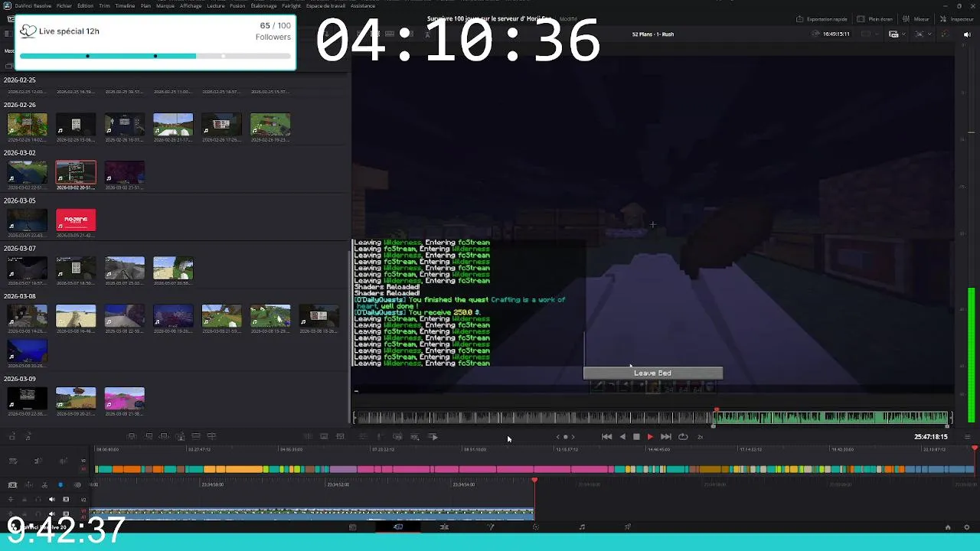Jump to the first frame in viewer
Image resolution: width=980 pixels, height=551 pixels.
606,437
